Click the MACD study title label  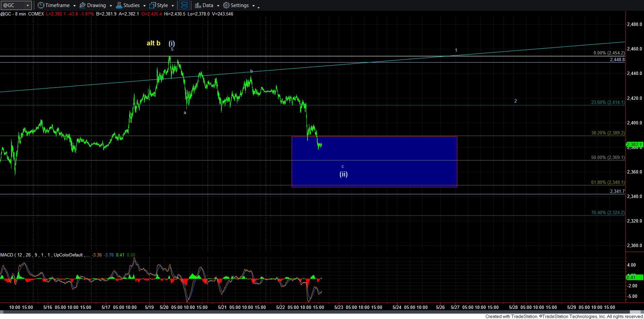point(45,255)
